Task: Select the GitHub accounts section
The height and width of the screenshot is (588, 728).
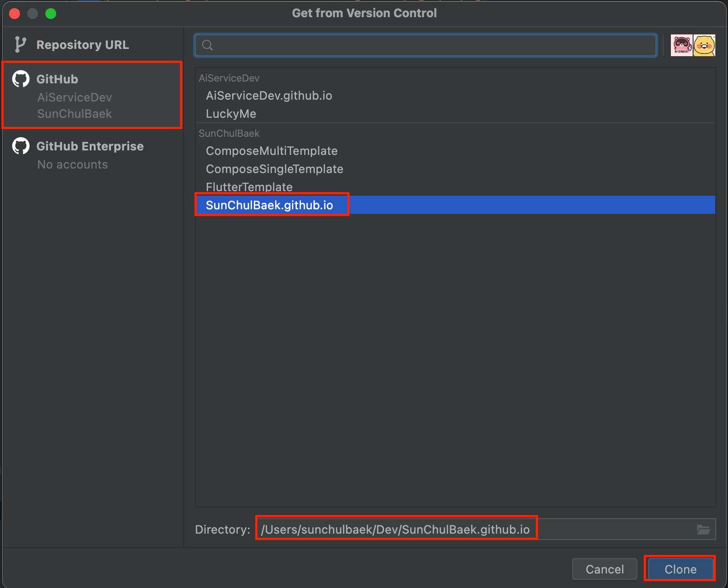Action: tap(92, 95)
